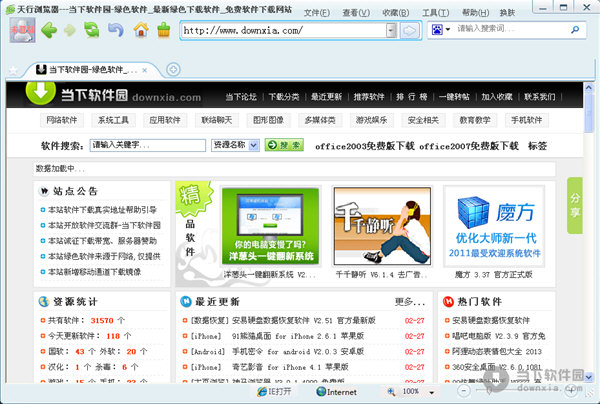This screenshot has height=404, width=600.
Task: Open the 魔方 优化大师 thumbnail
Action: coord(494,226)
